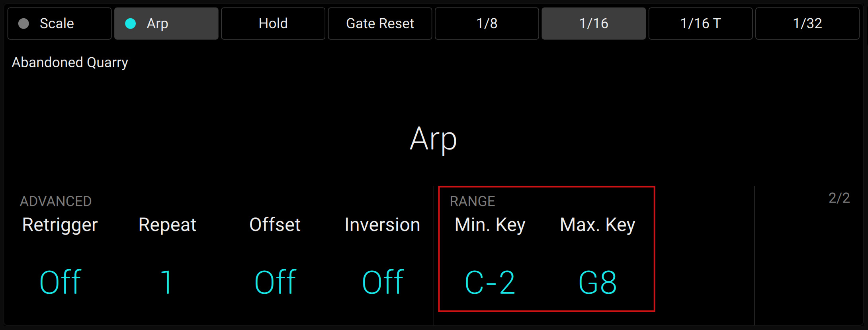Viewport: 868px width, 330px height.
Task: Adjust Min. Key value C-2
Action: point(490,281)
